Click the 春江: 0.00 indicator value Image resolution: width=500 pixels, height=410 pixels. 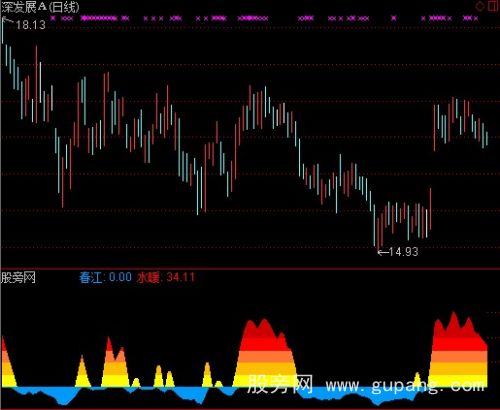(x=105, y=277)
